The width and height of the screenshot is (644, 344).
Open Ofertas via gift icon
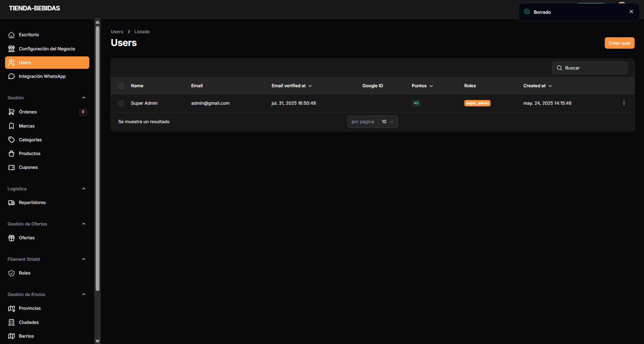click(11, 238)
